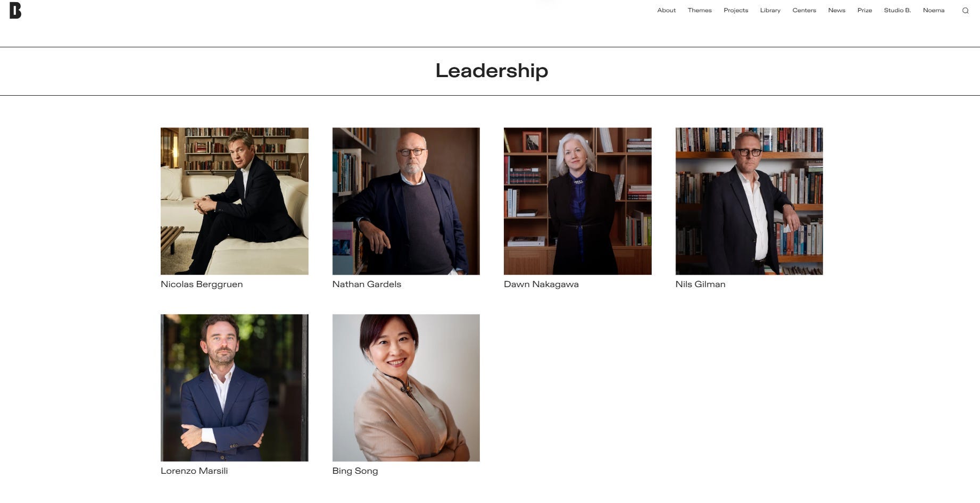Visit the News section link
The width and height of the screenshot is (980, 503).
836,10
